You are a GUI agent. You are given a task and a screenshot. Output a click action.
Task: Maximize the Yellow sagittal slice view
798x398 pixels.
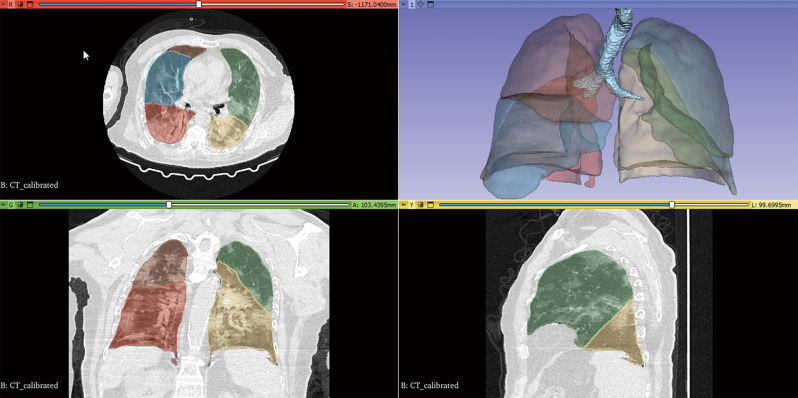click(x=431, y=205)
